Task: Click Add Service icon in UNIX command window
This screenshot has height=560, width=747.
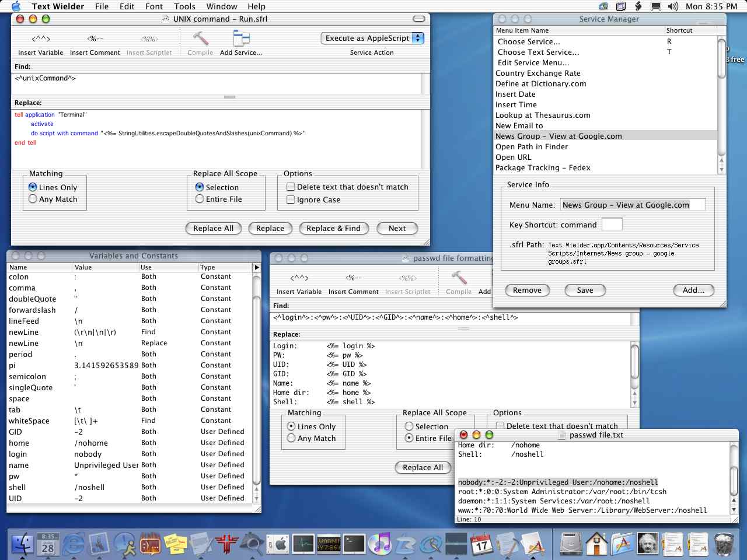Action: 241,38
